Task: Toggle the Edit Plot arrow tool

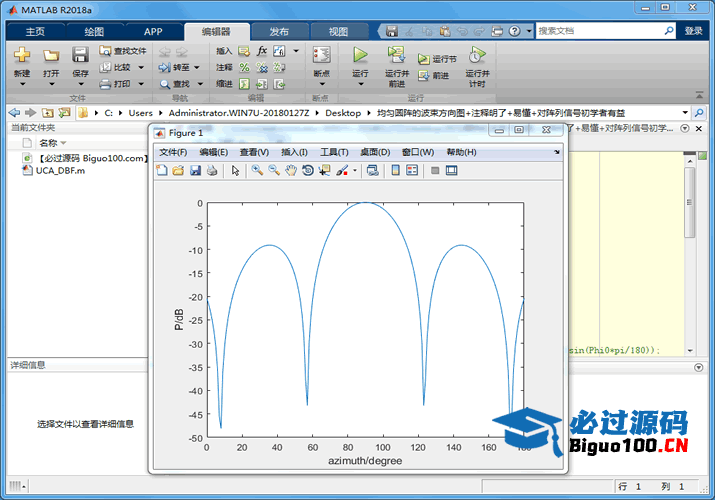Action: tap(236, 171)
